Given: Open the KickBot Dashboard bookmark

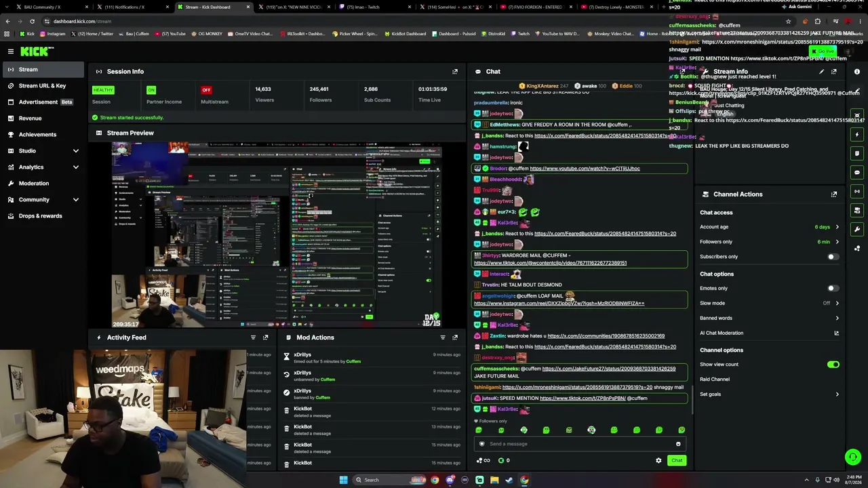Looking at the screenshot, I should point(406,34).
